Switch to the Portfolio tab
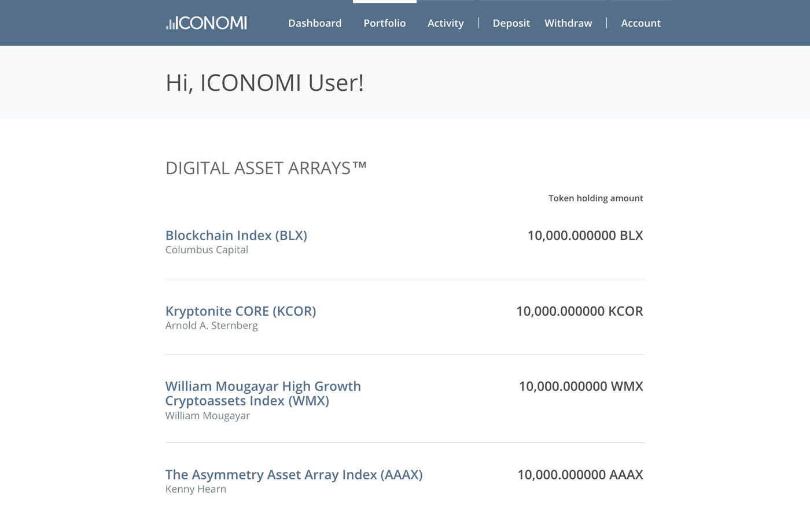This screenshot has height=532, width=810. (385, 23)
